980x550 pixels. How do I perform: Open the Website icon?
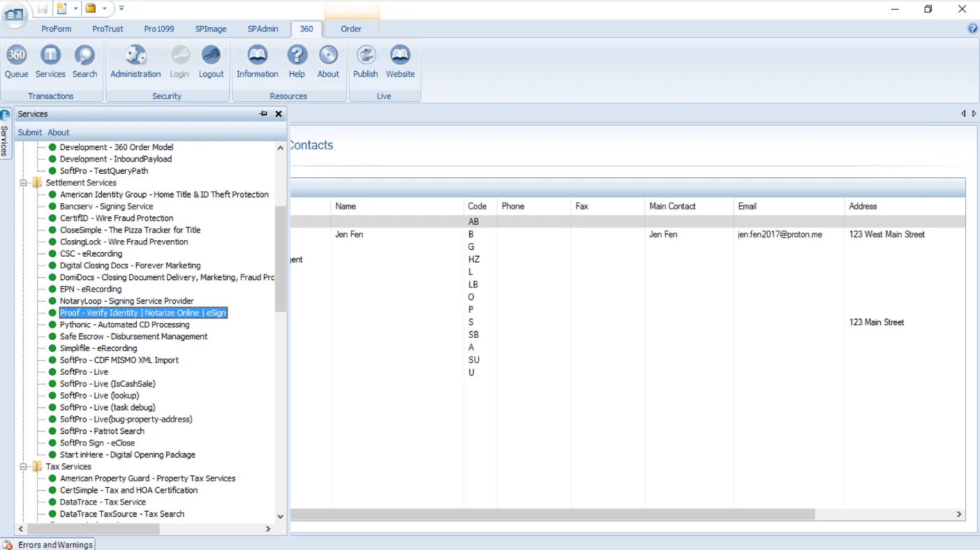[400, 61]
